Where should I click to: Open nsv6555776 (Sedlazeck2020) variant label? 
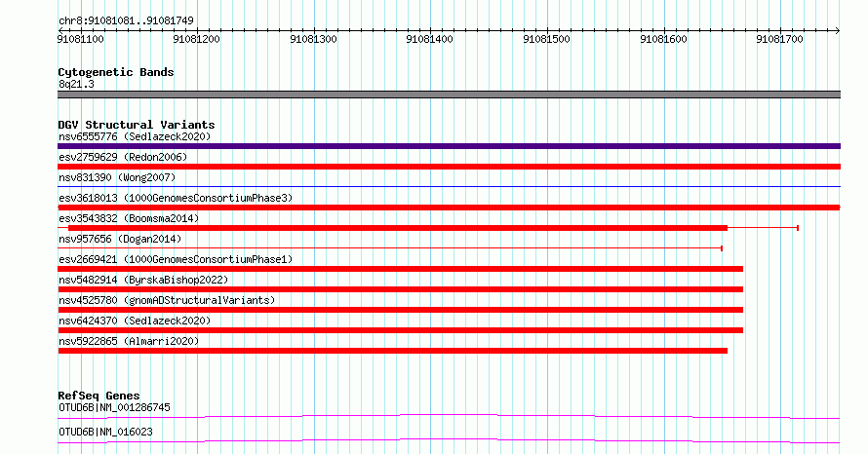point(135,136)
